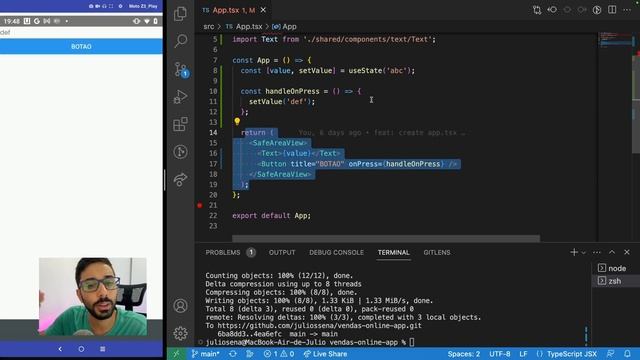Select the node terminal in list

point(616,268)
